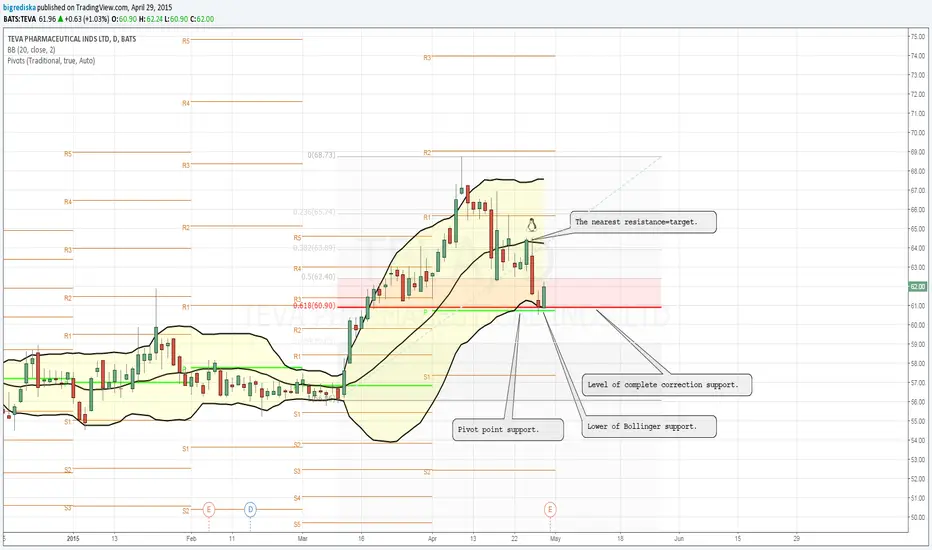The image size is (932, 550).
Task: Click the Mar label on the time axis
Action: point(303,539)
